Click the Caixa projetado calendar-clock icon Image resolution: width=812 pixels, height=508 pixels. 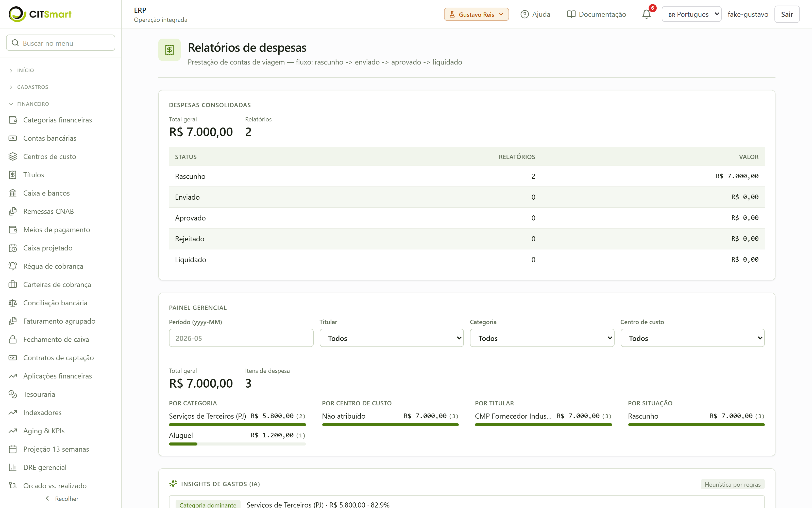pos(13,248)
